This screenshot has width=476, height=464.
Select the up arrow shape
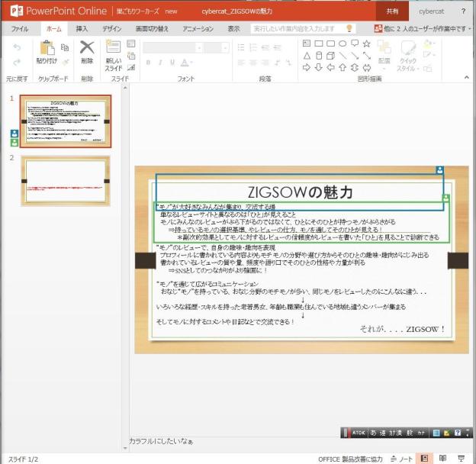(343, 67)
